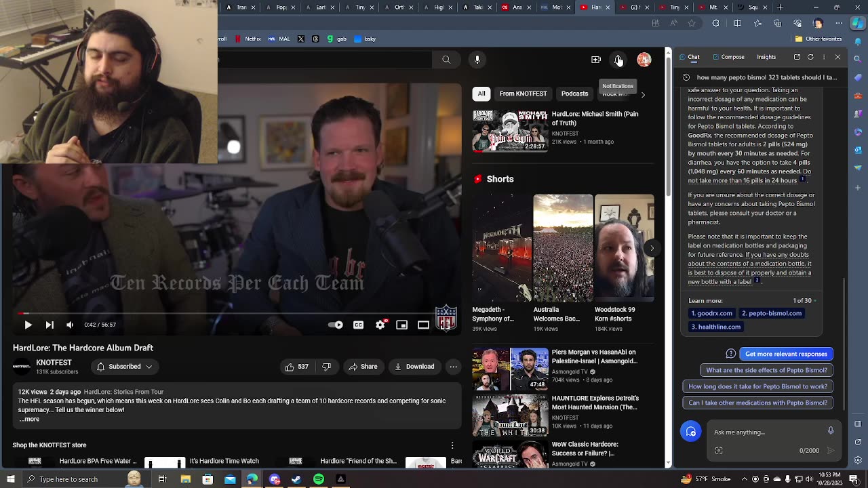Screen dimensions: 868x488
Task: Open sidebar more options menu
Action: [x=824, y=57]
